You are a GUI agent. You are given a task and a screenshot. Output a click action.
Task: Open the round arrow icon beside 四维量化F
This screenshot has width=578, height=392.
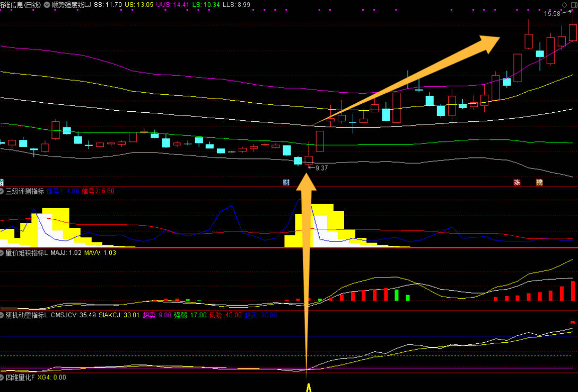click(x=2, y=377)
